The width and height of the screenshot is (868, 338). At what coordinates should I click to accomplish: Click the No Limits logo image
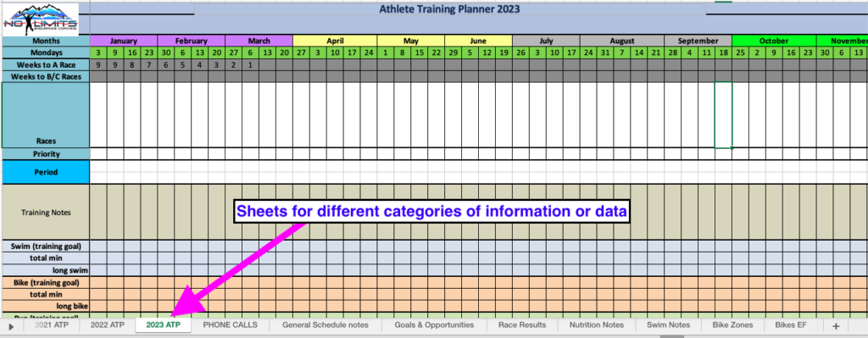[x=41, y=19]
